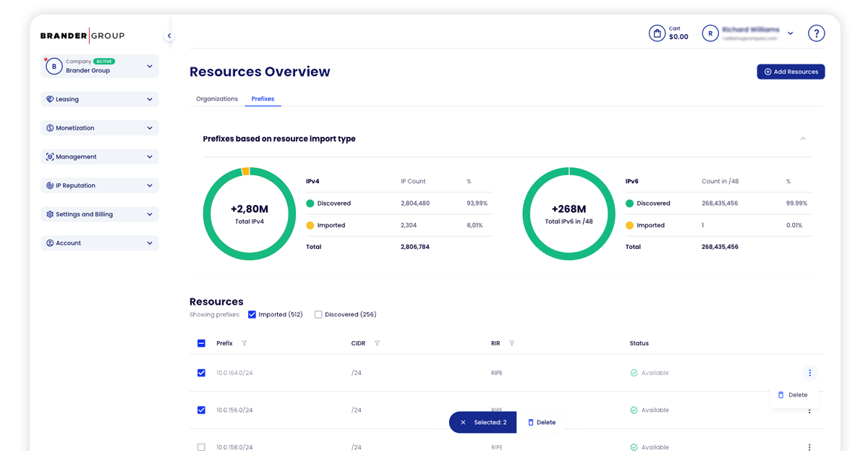Open the Monetization dollar icon
Screen dimensions: 868x451
pos(48,127)
